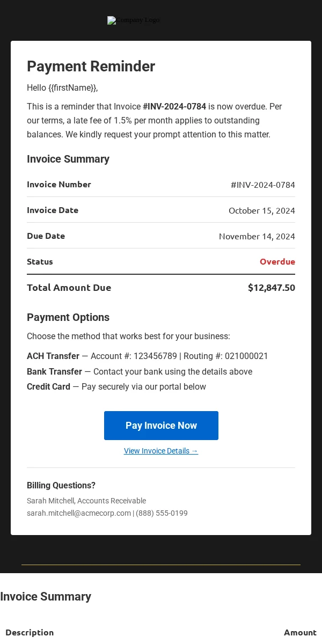This screenshot has width=322, height=644.
Task: Open the View Invoice Details link
Action: (x=161, y=451)
